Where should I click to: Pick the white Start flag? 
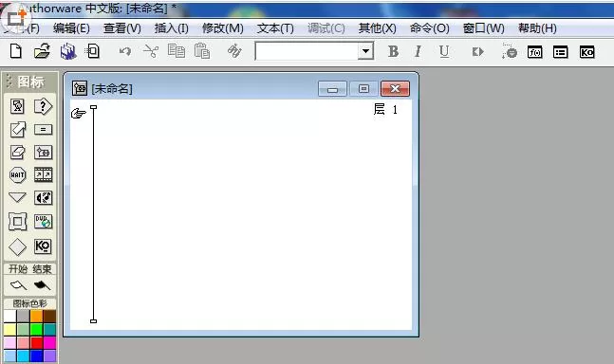[18, 285]
